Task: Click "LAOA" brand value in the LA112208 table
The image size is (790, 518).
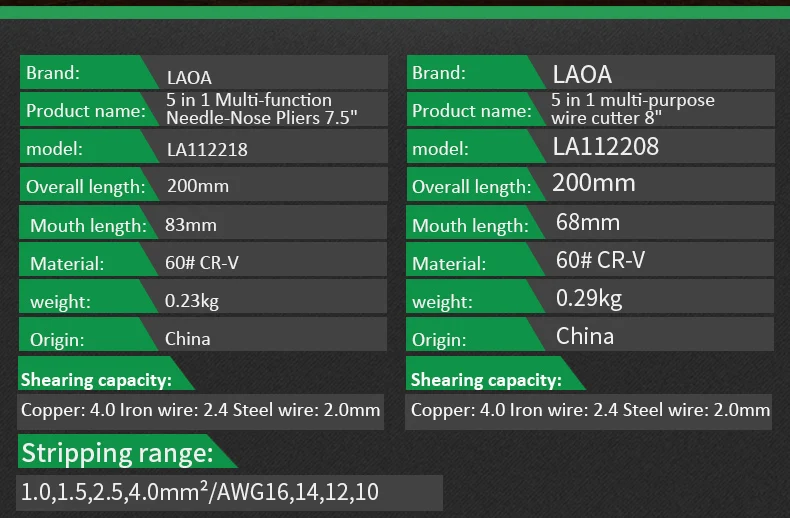Action: 582,75
